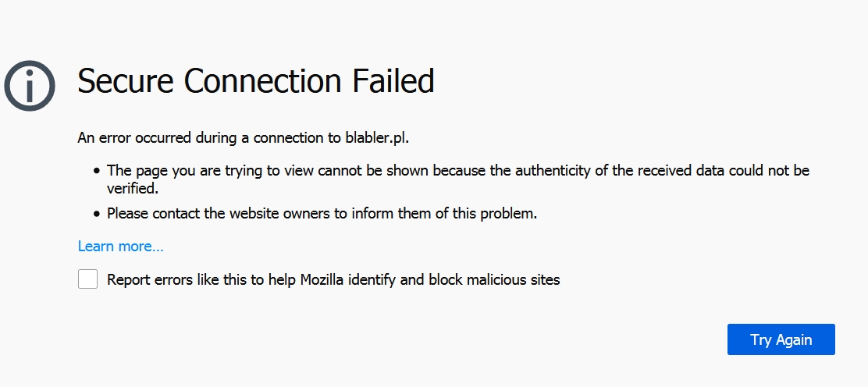Click the 'Secure Connection Failed' heading
The image size is (868, 387).
click(256, 81)
